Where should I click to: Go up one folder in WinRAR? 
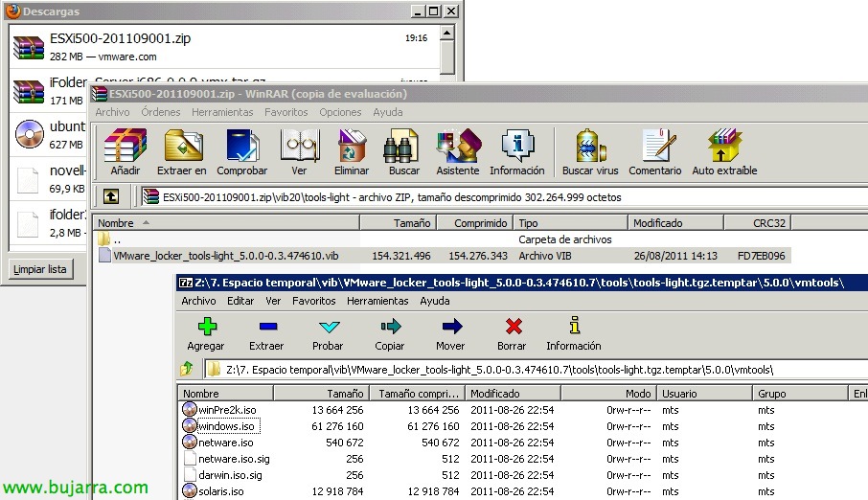click(x=111, y=196)
